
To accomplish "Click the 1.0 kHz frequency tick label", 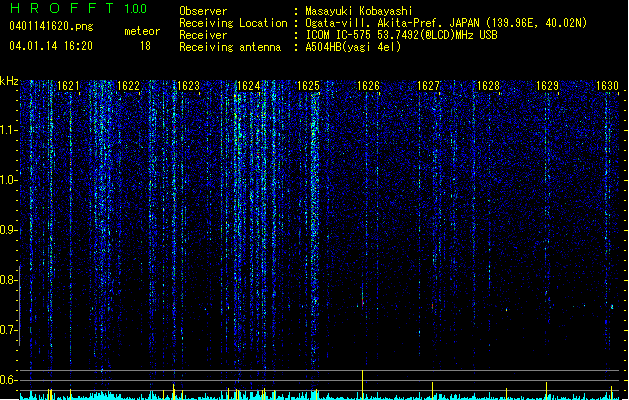I will point(7,180).
